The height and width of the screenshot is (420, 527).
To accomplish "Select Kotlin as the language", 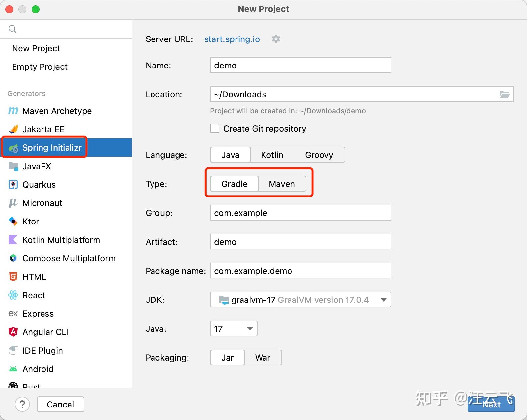I will coord(272,155).
